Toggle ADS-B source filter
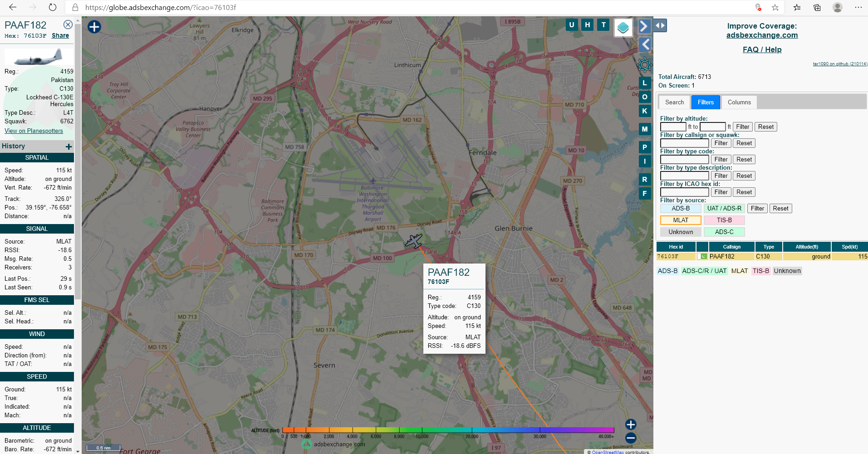 point(681,209)
